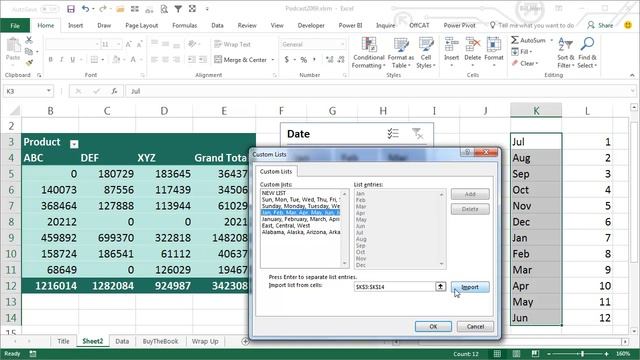Image resolution: width=640 pixels, height=360 pixels.
Task: Switch to the Page Layout ribbon tab
Action: pyautogui.click(x=142, y=25)
